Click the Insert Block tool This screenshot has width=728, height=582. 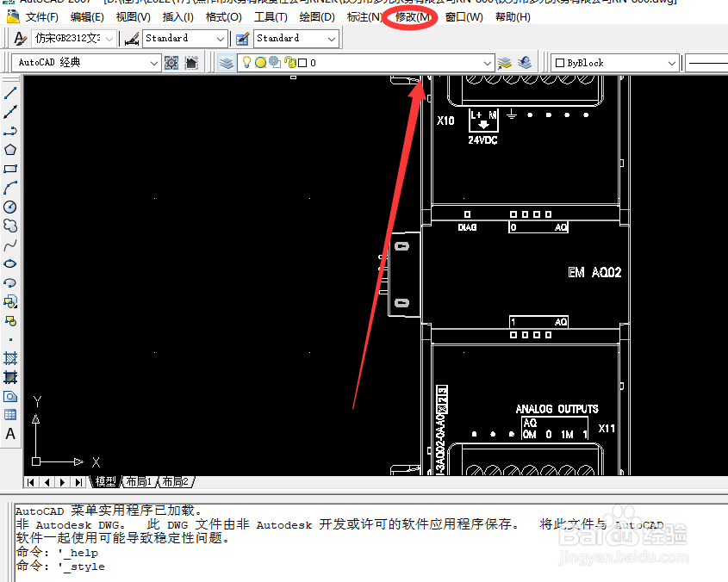(x=10, y=301)
